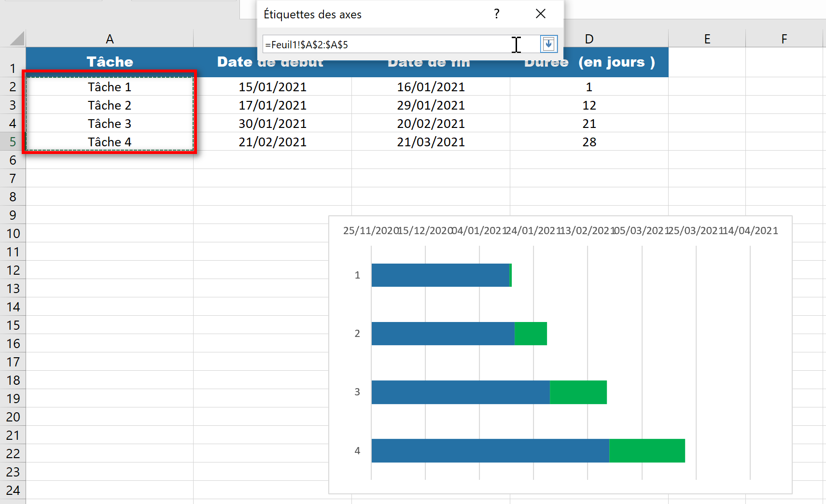This screenshot has width=826, height=504.
Task: Close the Étiquettes des axes dialog
Action: click(541, 14)
